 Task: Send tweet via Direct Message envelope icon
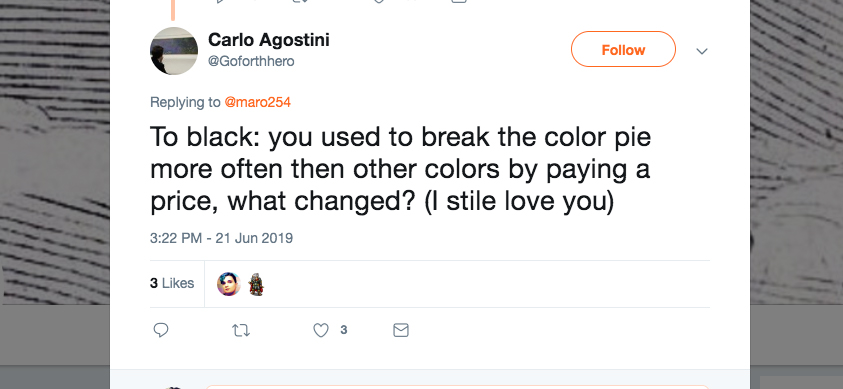click(401, 330)
